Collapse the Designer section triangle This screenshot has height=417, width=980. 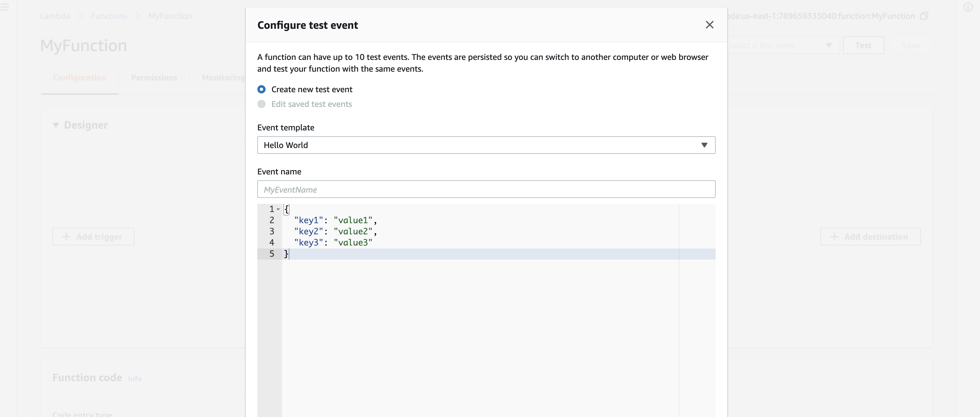point(56,125)
